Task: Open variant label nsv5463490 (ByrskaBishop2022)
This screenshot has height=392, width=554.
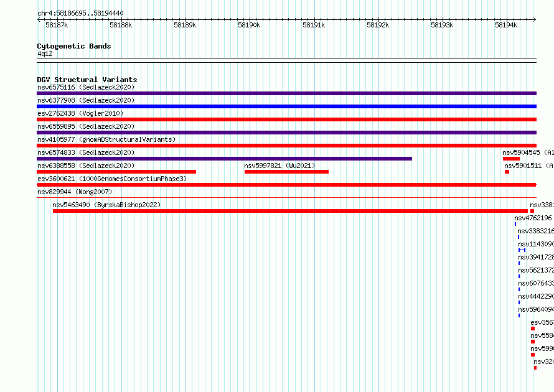Action: click(x=106, y=205)
